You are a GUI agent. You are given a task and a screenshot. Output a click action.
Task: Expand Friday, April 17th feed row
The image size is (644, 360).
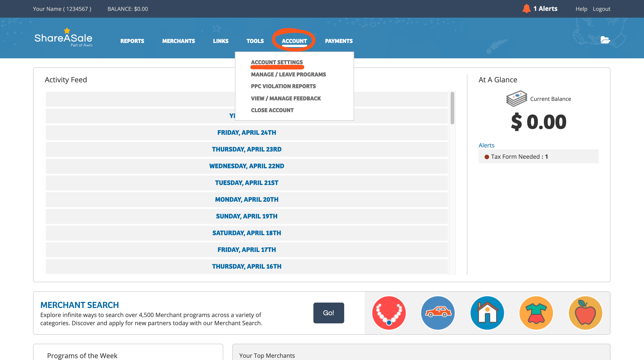coord(247,250)
